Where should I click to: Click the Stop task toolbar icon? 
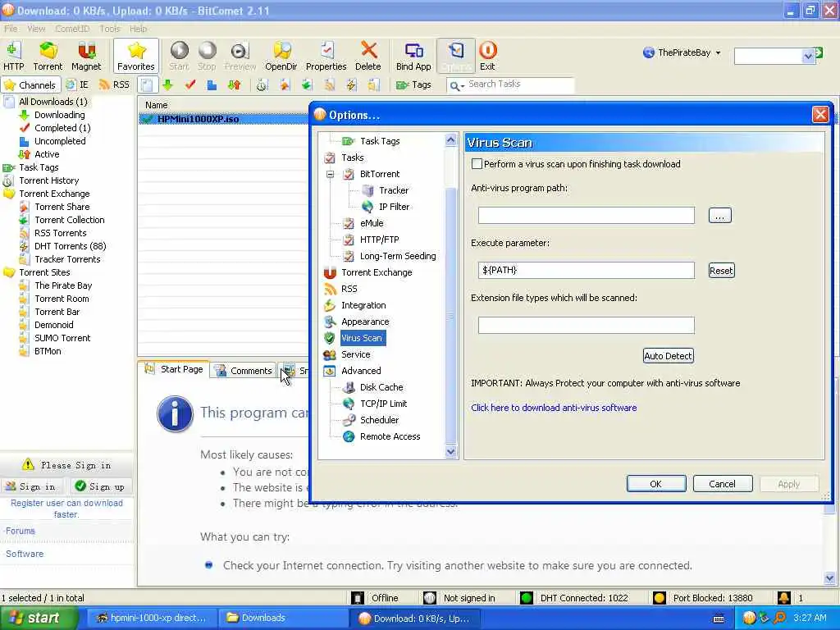coord(207,56)
